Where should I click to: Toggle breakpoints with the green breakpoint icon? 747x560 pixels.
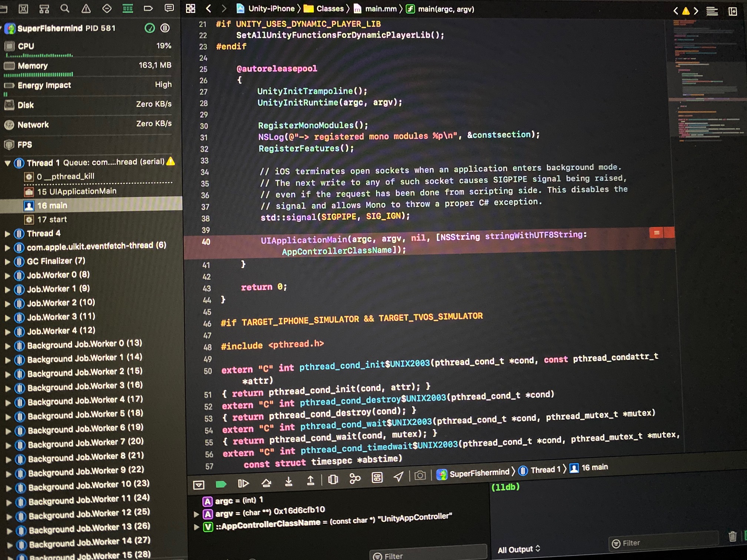coord(221,483)
